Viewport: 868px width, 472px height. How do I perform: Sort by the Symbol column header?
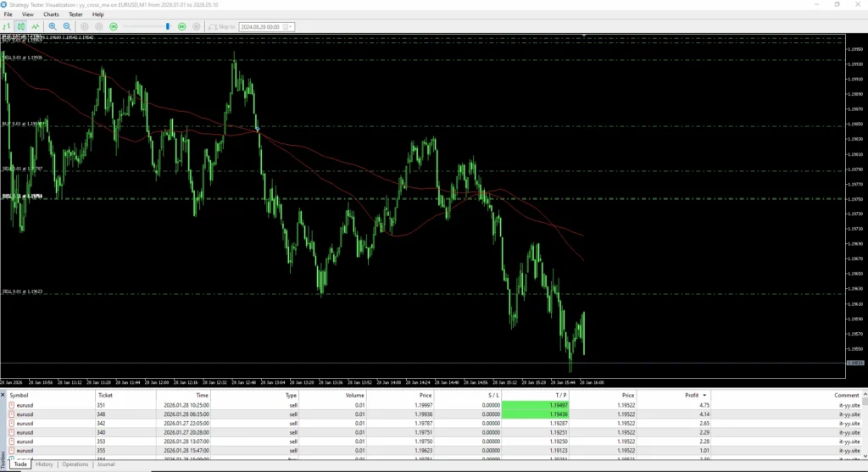(51, 395)
